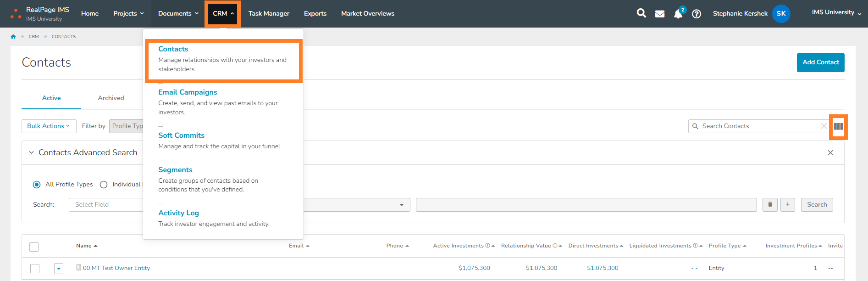Viewport: 868px width, 281px height.
Task: Click the Add Contact button
Action: pos(820,62)
